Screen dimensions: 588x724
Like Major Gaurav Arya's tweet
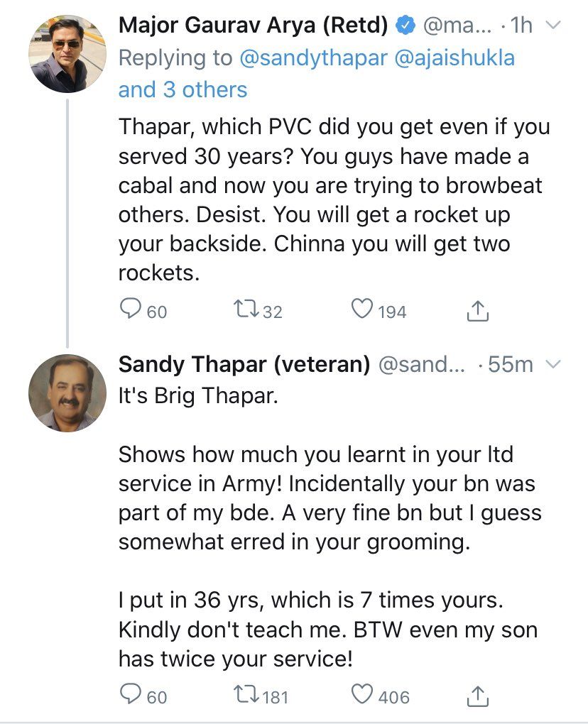coord(363,310)
